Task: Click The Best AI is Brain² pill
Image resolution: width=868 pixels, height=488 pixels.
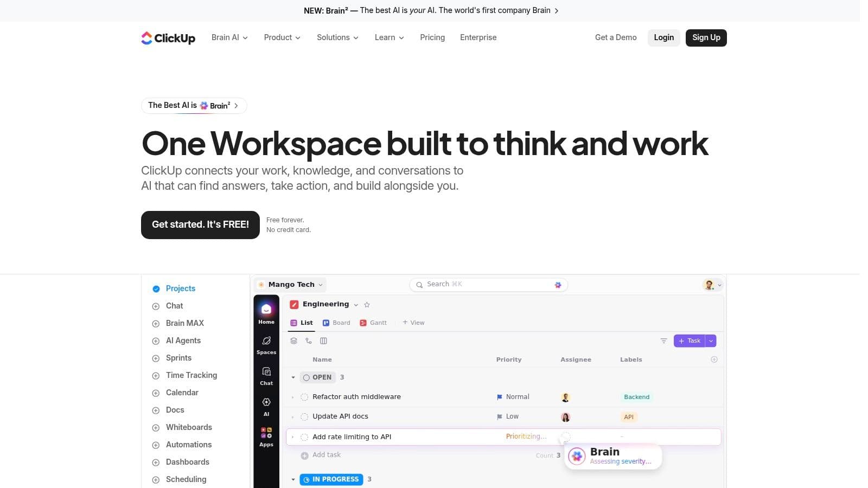Action: click(x=194, y=106)
